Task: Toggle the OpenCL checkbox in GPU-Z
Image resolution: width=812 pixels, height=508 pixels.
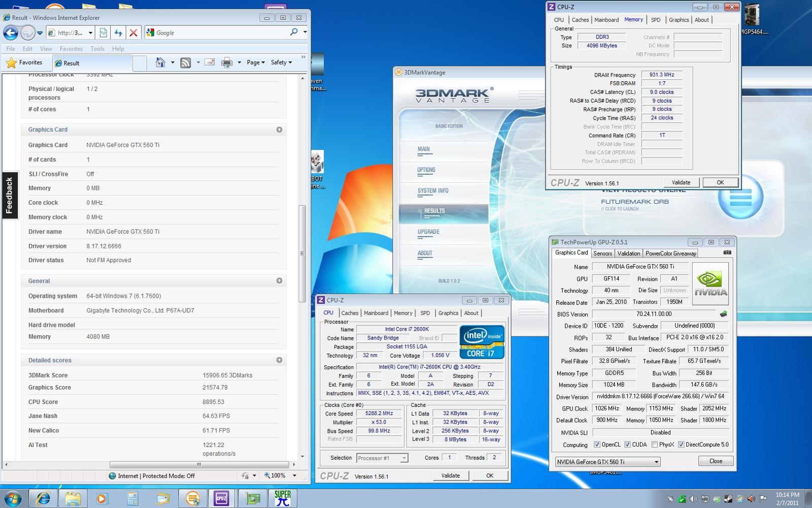Action: 597,444
